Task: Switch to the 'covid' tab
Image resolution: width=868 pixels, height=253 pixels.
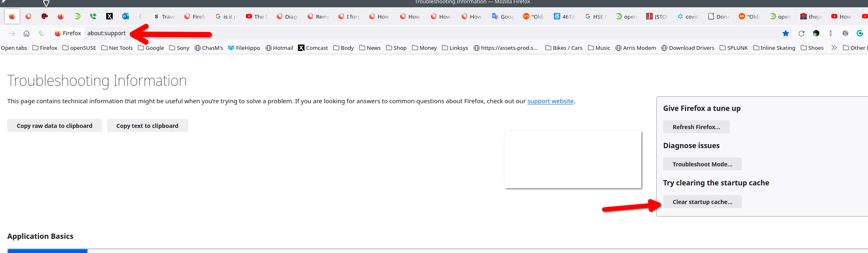Action: [x=688, y=17]
